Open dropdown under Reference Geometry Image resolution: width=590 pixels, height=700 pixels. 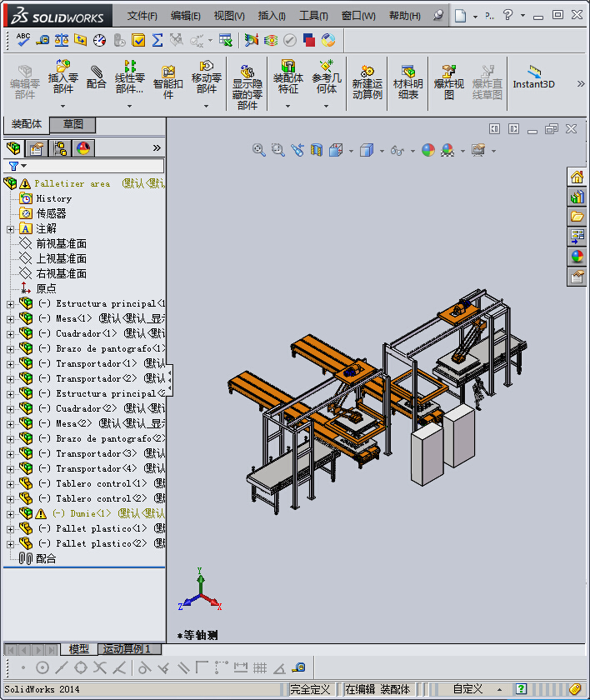(326, 107)
